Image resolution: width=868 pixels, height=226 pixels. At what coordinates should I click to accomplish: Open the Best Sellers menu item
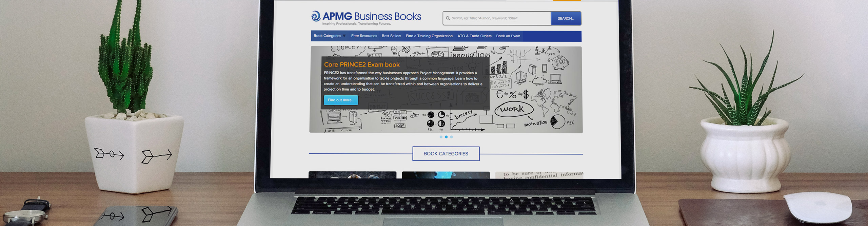(x=391, y=36)
